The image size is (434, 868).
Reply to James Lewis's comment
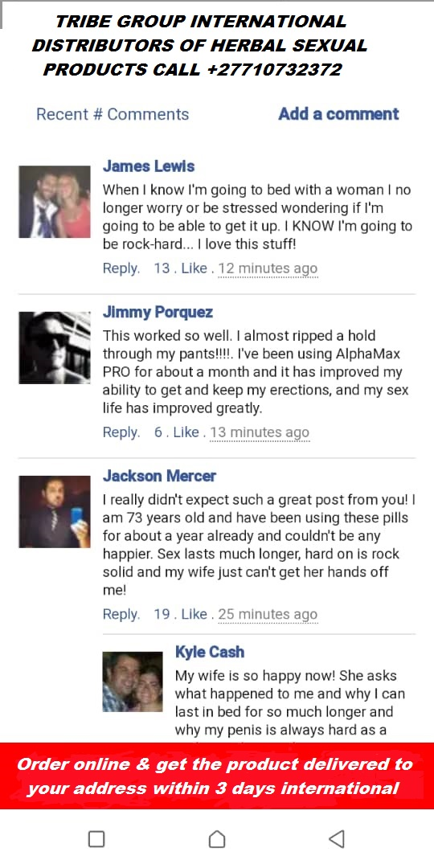coord(121,268)
